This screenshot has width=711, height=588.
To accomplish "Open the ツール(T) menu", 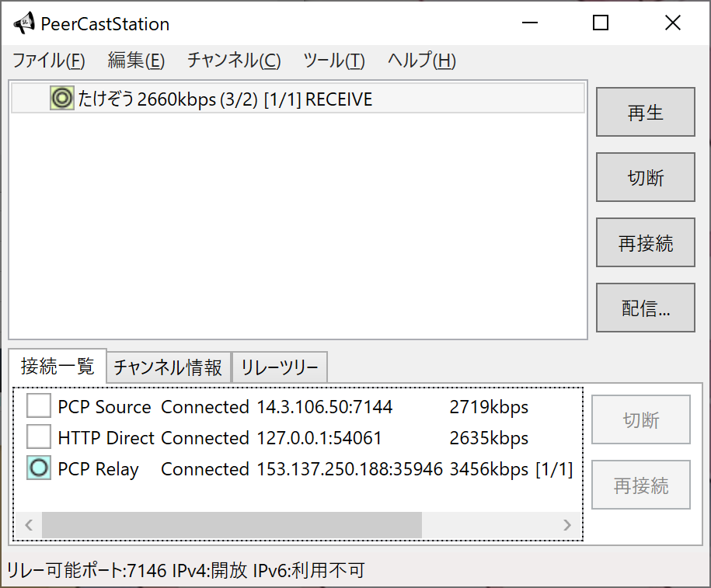I will point(334,61).
